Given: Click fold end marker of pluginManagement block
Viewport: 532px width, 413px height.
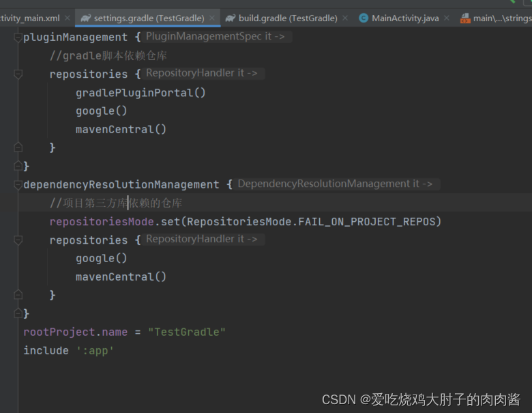Looking at the screenshot, I should tap(18, 166).
